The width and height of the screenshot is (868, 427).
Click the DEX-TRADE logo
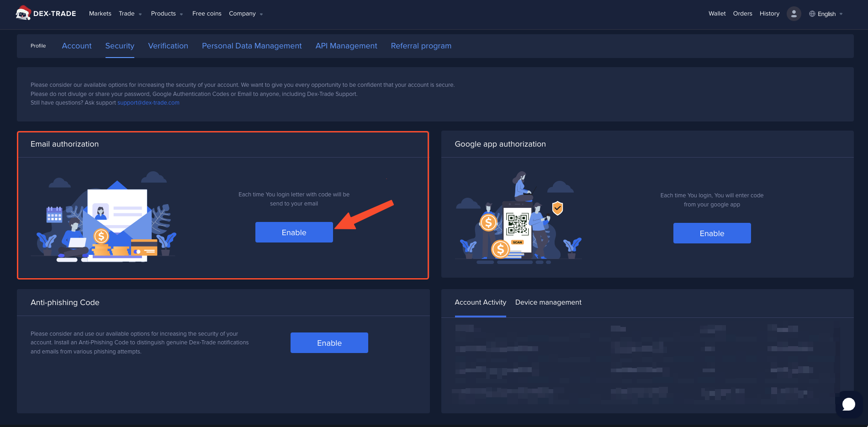[x=46, y=13]
